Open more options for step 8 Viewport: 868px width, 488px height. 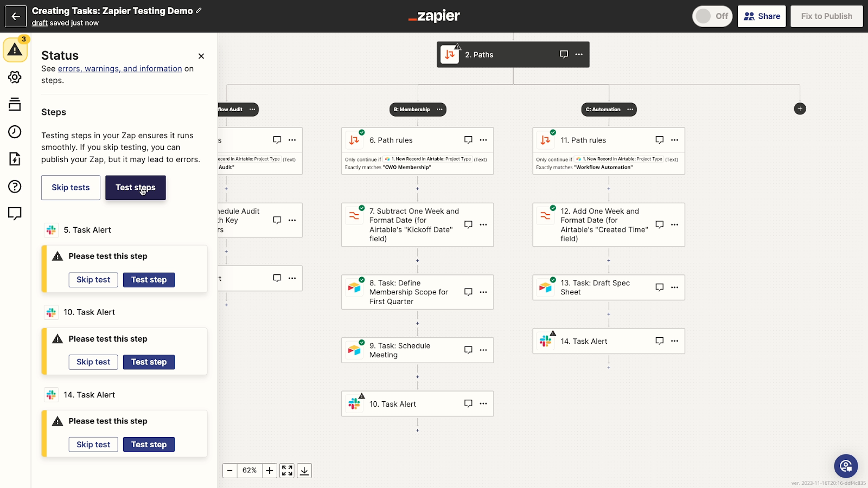tap(483, 292)
